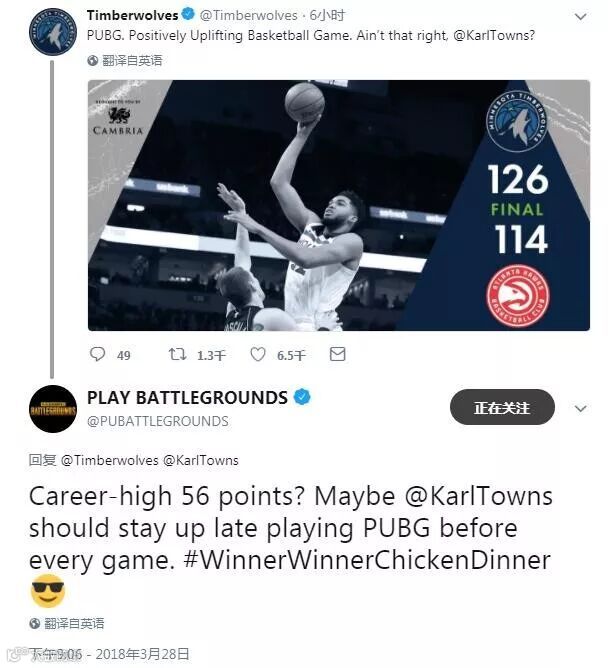
Task: Open the direct message envelope icon
Action: pos(337,354)
